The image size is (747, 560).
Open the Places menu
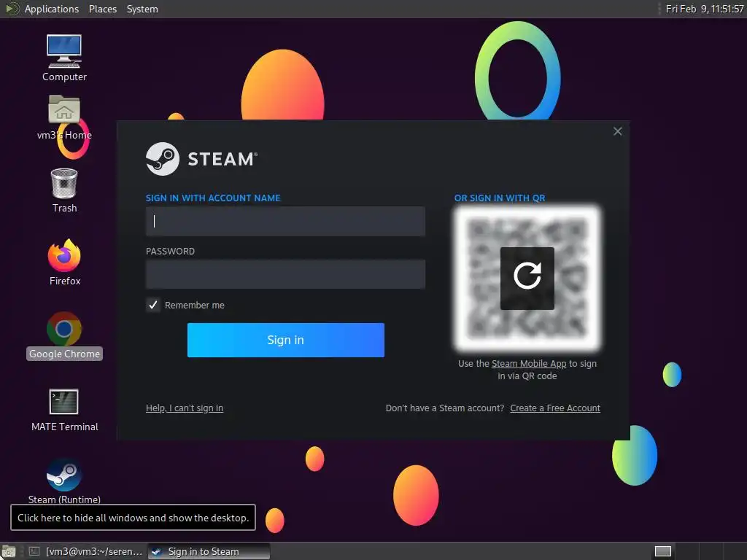click(x=102, y=9)
